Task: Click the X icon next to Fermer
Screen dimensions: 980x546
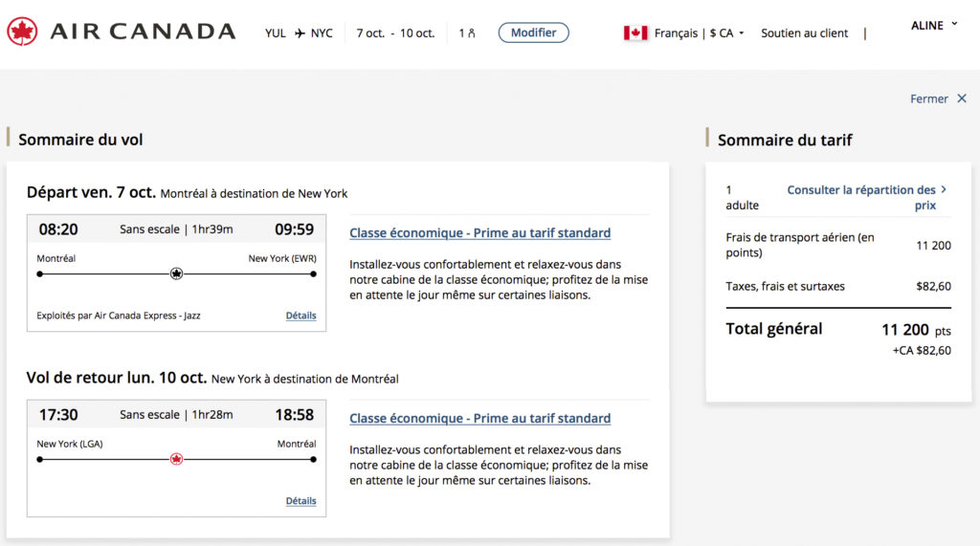Action: tap(962, 98)
